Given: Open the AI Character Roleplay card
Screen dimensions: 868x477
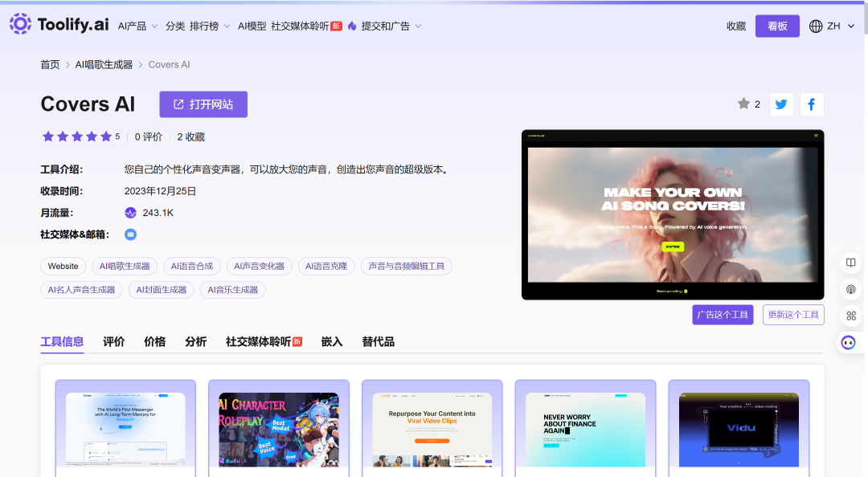Looking at the screenshot, I should click(278, 427).
